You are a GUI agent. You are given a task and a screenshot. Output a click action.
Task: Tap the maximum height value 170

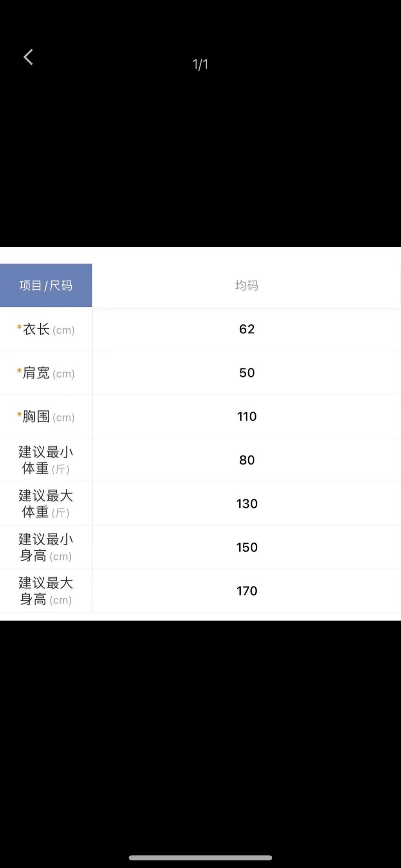[x=247, y=591]
